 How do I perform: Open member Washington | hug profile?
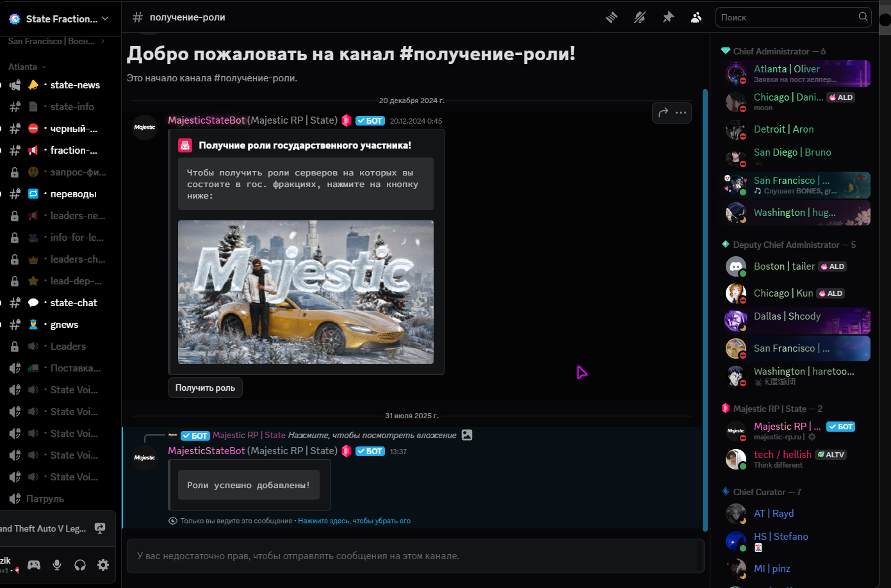tap(796, 213)
